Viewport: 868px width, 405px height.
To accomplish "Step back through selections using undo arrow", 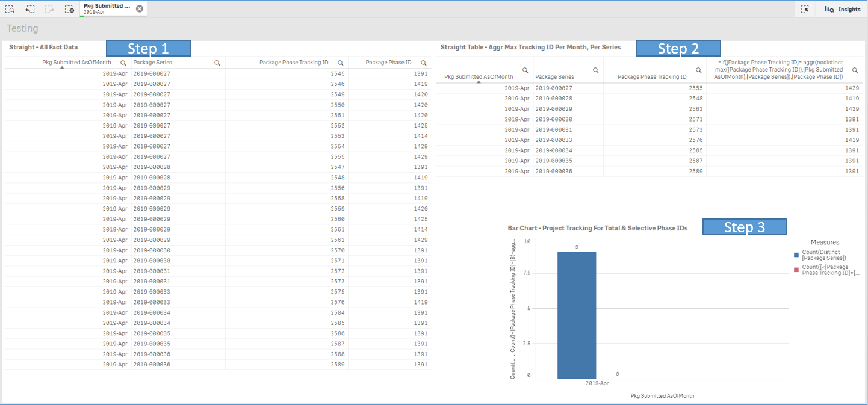I will [x=29, y=9].
